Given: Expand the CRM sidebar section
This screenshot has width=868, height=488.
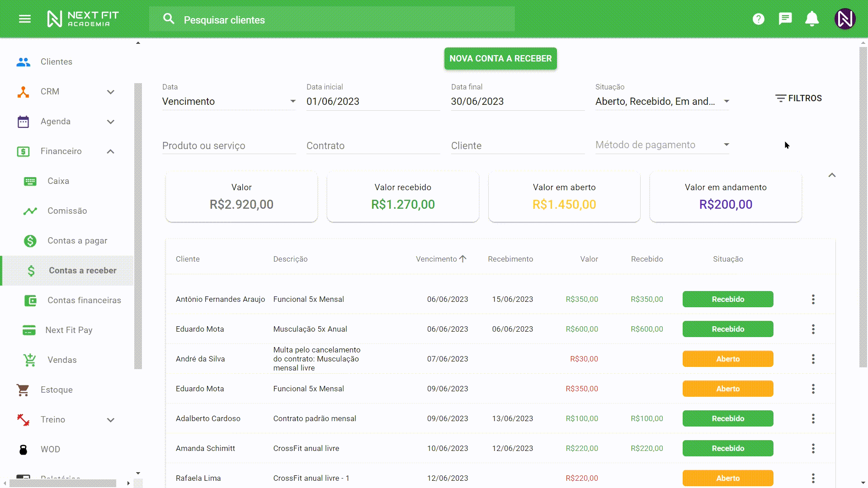Looking at the screenshot, I should [111, 92].
